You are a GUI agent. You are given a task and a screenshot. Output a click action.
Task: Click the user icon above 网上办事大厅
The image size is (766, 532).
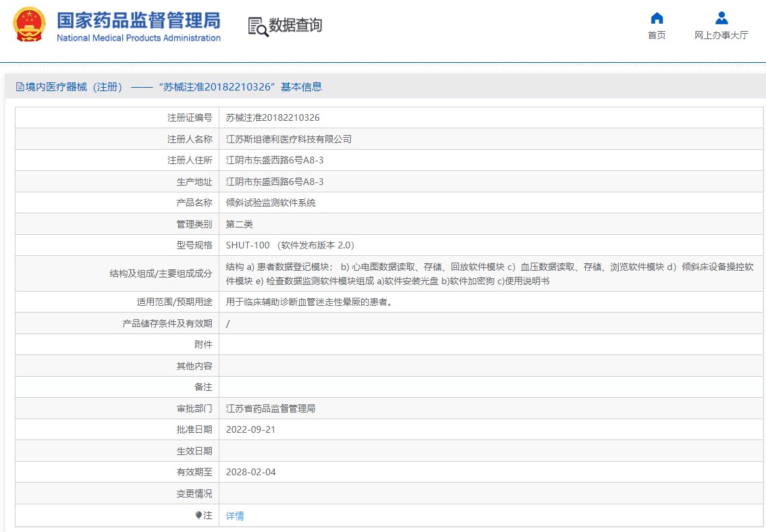[x=721, y=18]
